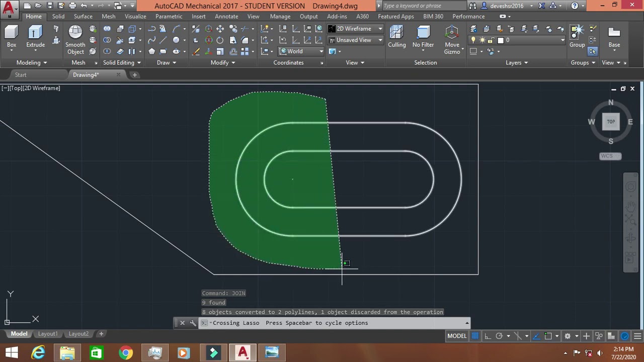
Task: Toggle Isolate Objects in status bar
Action: point(611,336)
